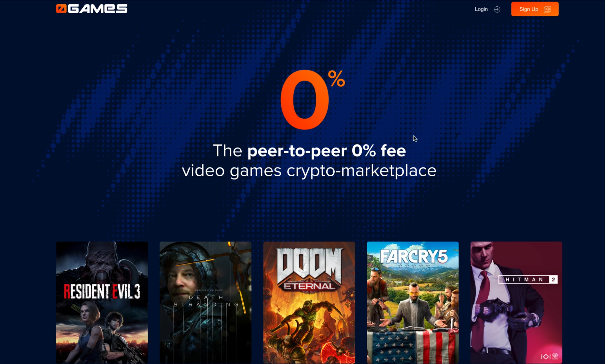Open the Login link

point(481,9)
